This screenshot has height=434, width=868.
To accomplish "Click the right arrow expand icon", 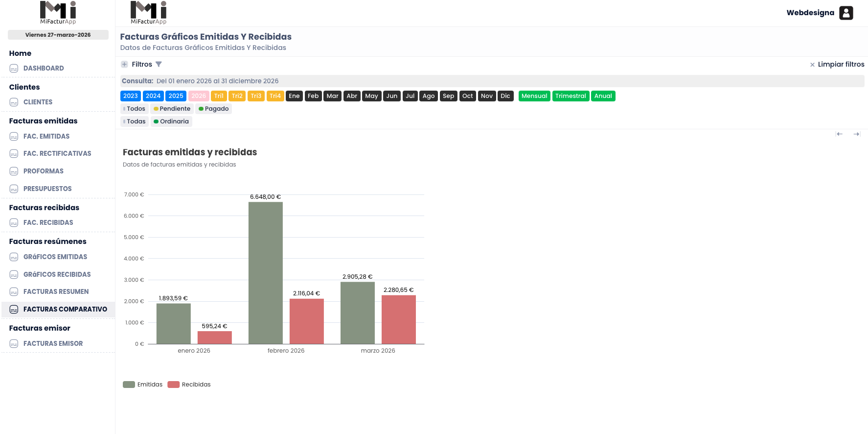I will coord(857,134).
